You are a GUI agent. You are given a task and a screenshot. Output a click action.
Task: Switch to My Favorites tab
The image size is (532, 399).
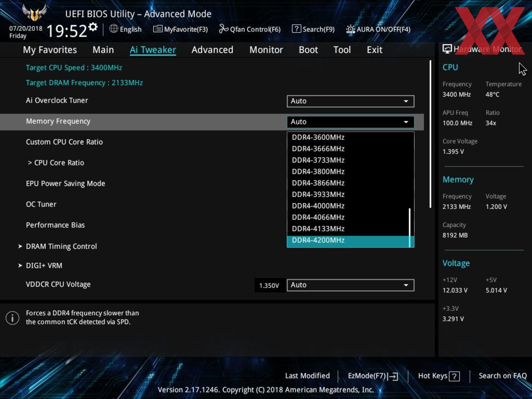tap(50, 50)
